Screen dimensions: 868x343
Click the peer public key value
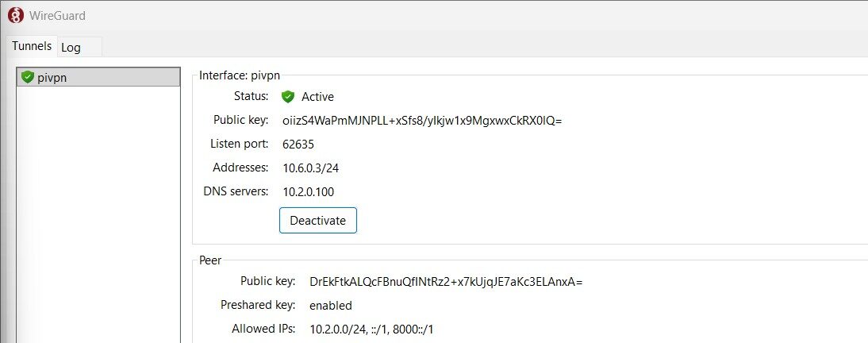tap(446, 282)
